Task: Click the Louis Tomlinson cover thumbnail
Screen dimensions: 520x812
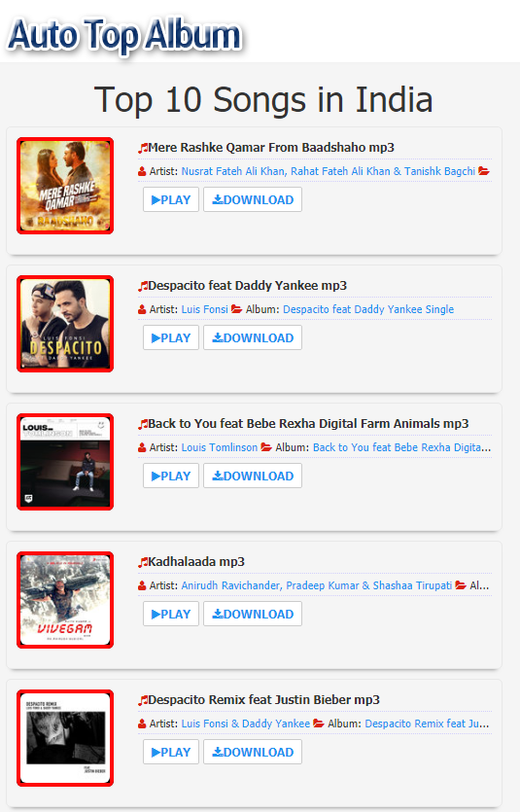Action: (x=65, y=462)
